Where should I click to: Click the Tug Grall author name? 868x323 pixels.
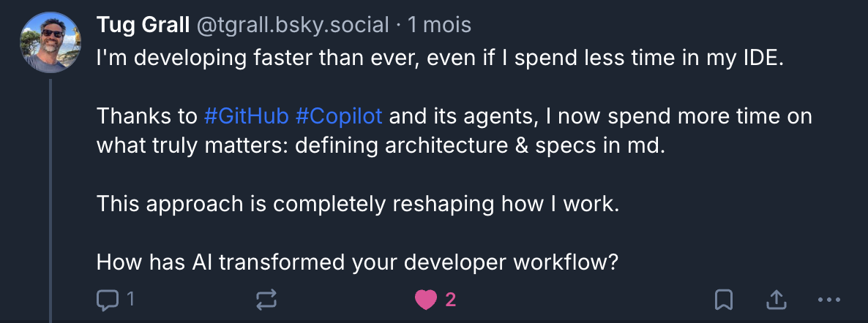pyautogui.click(x=143, y=25)
